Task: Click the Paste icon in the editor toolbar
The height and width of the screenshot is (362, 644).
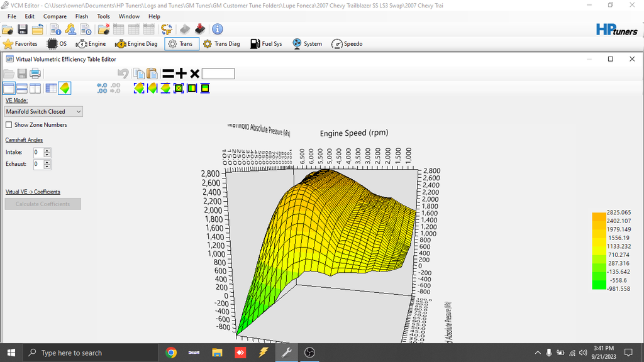Action: (152, 74)
